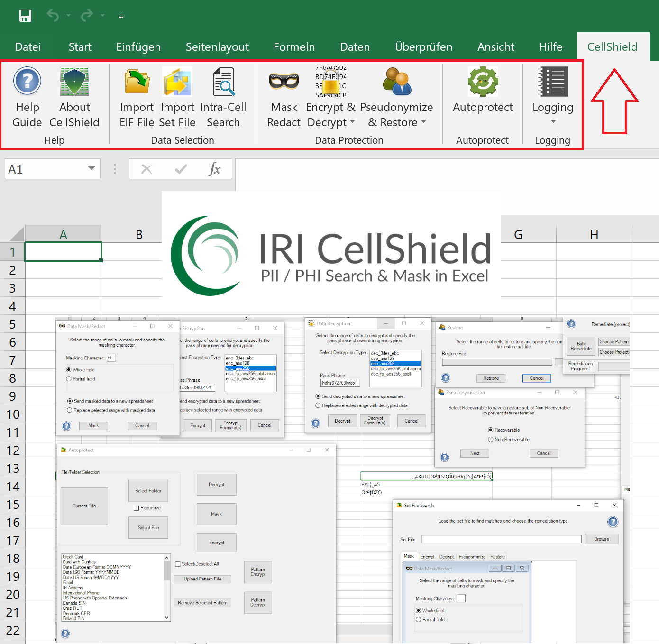Select the Import EIF File icon
The height and width of the screenshot is (644, 659).
[x=137, y=82]
